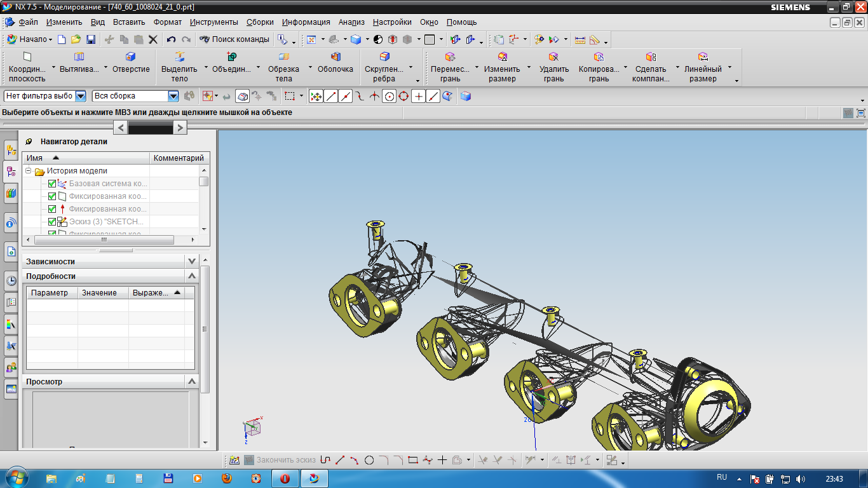Click the Delete X icon in toolbar
Viewport: 868px width, 488px height.
click(153, 39)
